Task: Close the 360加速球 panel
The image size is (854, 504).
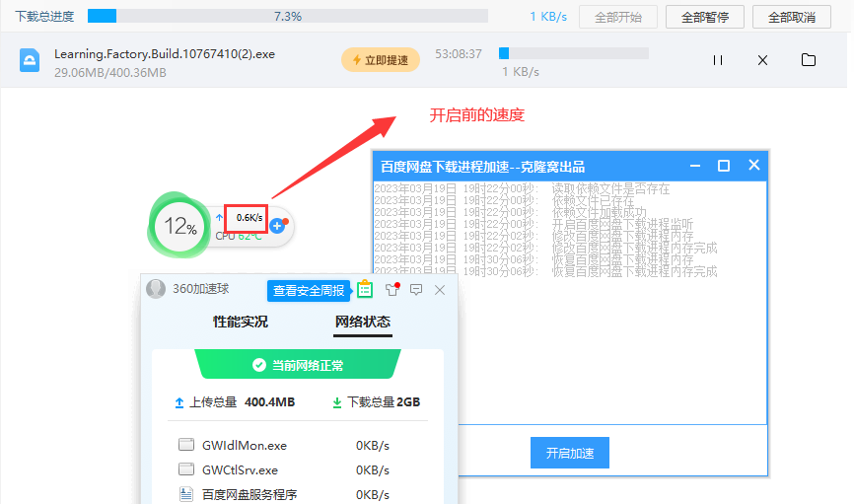Action: pos(440,290)
